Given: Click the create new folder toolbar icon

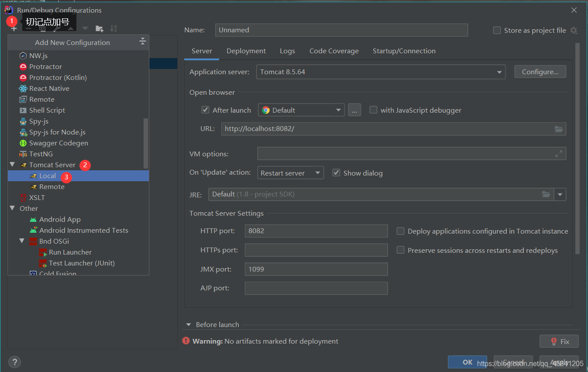Looking at the screenshot, I should click(100, 29).
